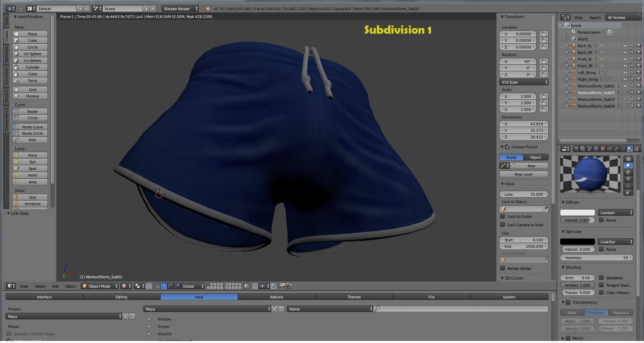The image size is (644, 343).
Task: Open the CookTorr specular shader dropdown
Action: (615, 242)
